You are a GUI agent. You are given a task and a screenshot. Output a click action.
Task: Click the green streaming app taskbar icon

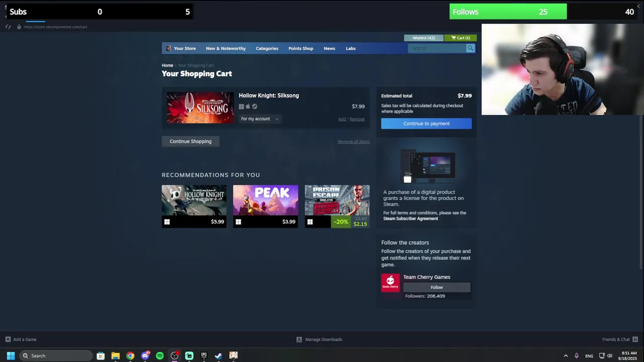pos(189,355)
